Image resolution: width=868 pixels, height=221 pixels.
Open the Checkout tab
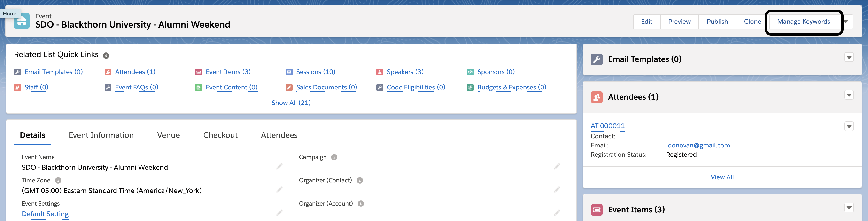pyautogui.click(x=220, y=135)
